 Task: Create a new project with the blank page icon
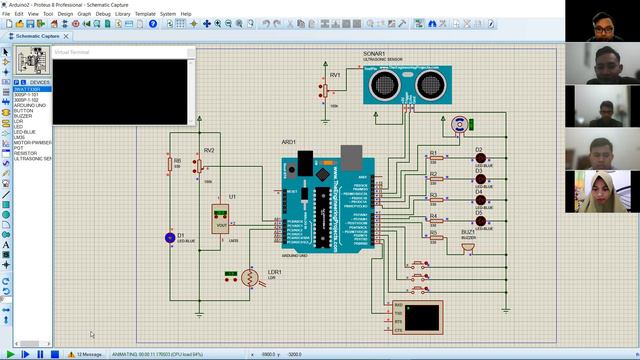[9, 24]
